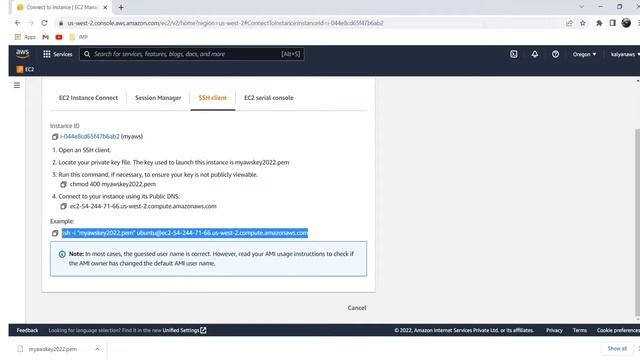Image resolution: width=640 pixels, height=360 pixels.
Task: Open the Chrome profile avatar
Action: click(x=626, y=23)
